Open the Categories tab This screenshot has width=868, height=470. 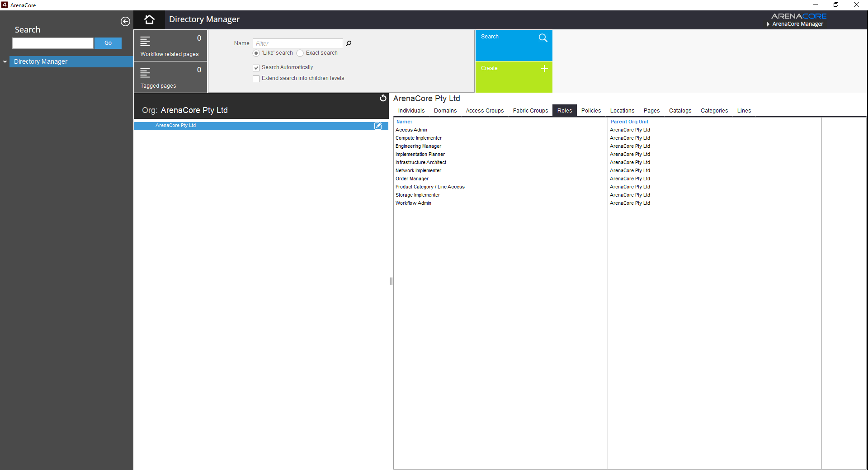click(714, 111)
